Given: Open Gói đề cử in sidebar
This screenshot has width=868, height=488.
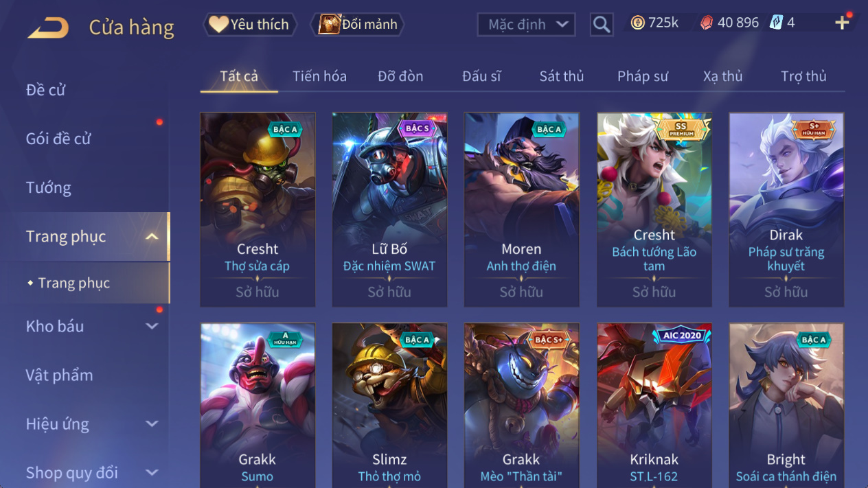Looking at the screenshot, I should coord(58,139).
